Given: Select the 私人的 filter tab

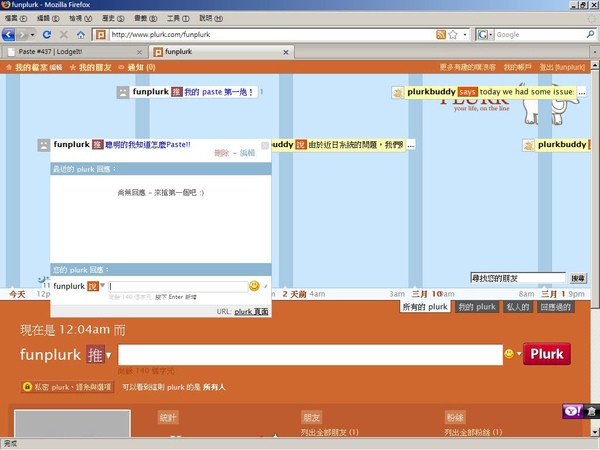Looking at the screenshot, I should [x=518, y=307].
